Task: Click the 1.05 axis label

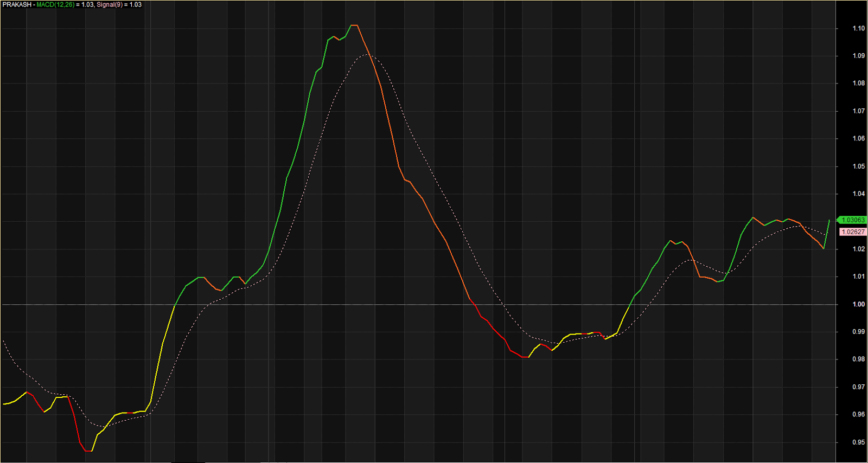Action: tap(859, 166)
